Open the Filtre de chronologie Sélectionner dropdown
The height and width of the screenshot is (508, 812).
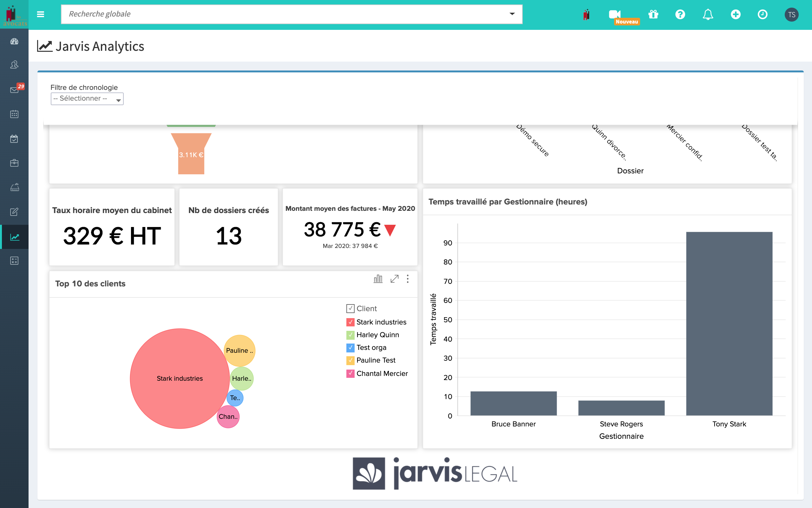coord(87,98)
